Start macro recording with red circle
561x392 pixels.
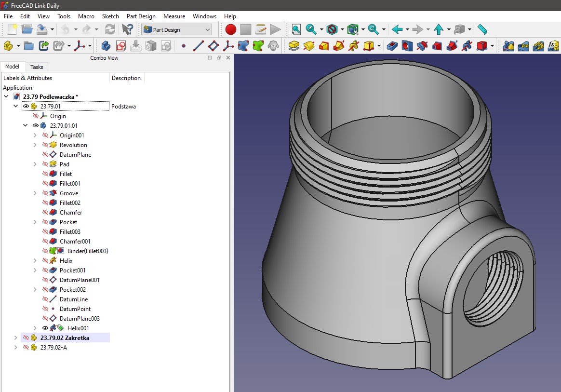point(231,29)
